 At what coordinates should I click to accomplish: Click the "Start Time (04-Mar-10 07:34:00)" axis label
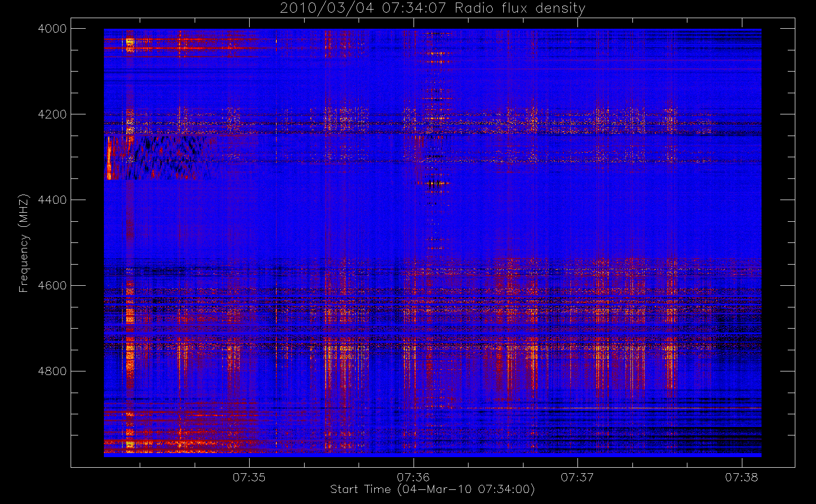coord(432,489)
